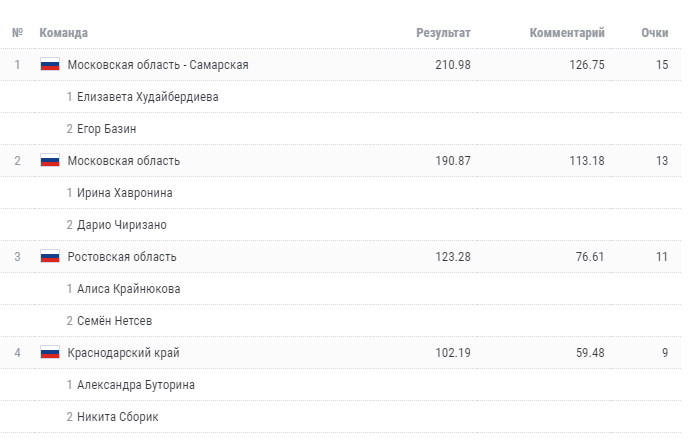Open Дарио Чиризано's profile

122,225
